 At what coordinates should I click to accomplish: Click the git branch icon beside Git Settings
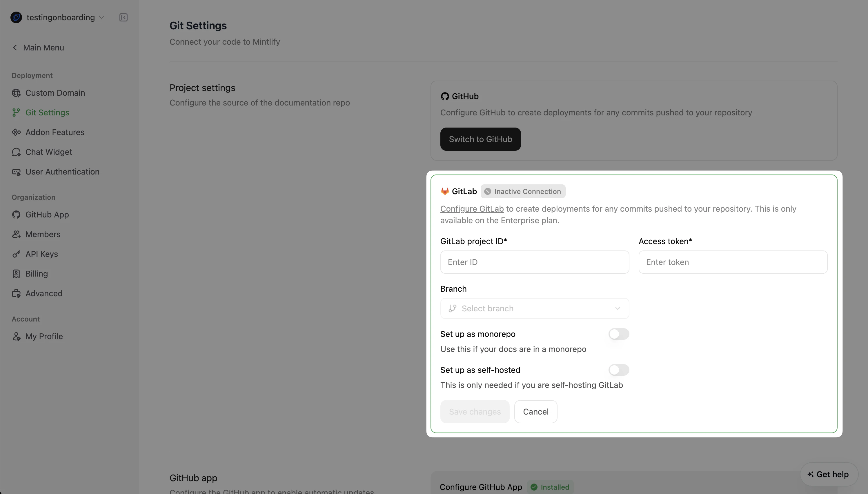16,112
